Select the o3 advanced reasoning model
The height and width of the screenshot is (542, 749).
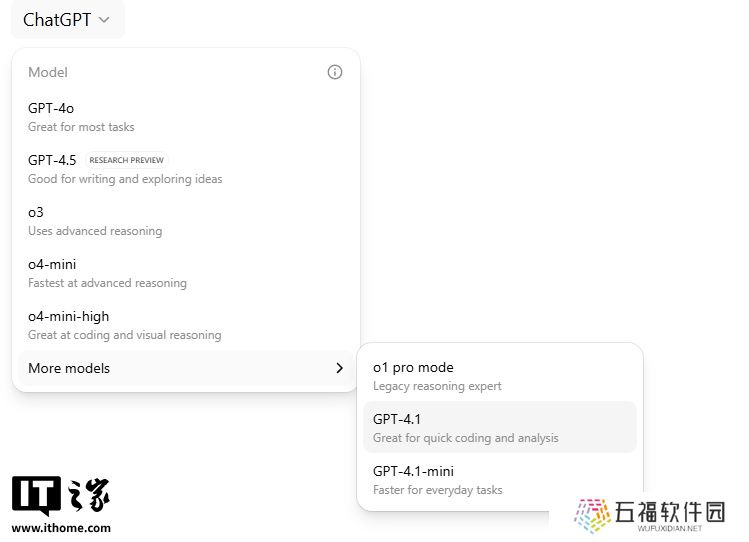(x=186, y=222)
